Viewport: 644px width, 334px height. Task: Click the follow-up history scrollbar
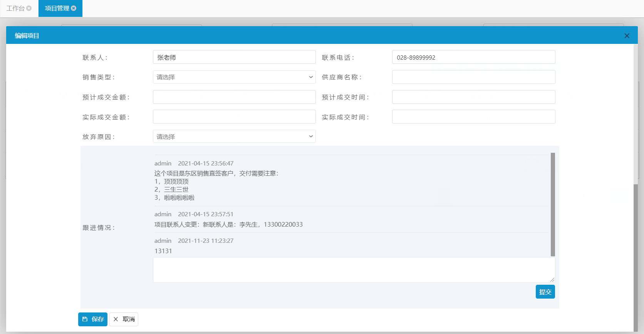pyautogui.click(x=553, y=204)
